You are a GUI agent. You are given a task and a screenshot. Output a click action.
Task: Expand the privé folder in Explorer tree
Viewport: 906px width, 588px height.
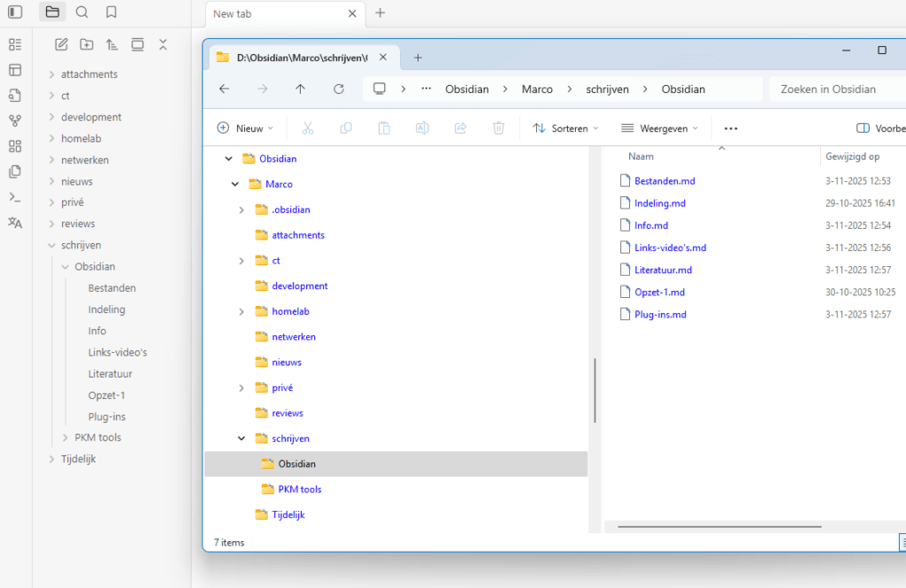(x=242, y=387)
